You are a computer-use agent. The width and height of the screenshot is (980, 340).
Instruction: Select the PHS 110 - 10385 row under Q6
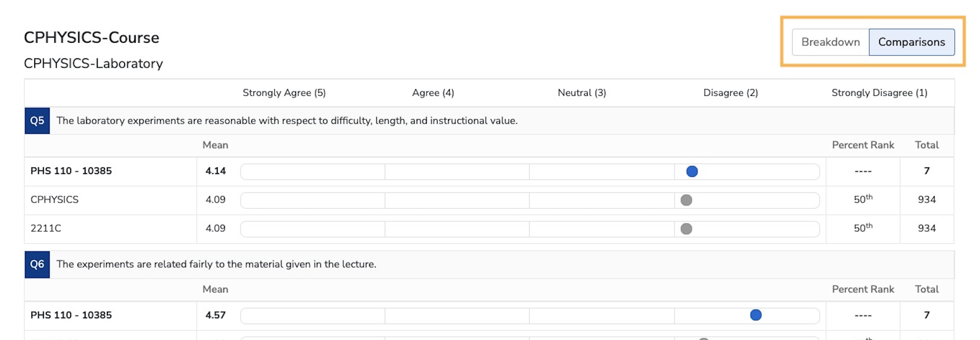click(x=71, y=315)
